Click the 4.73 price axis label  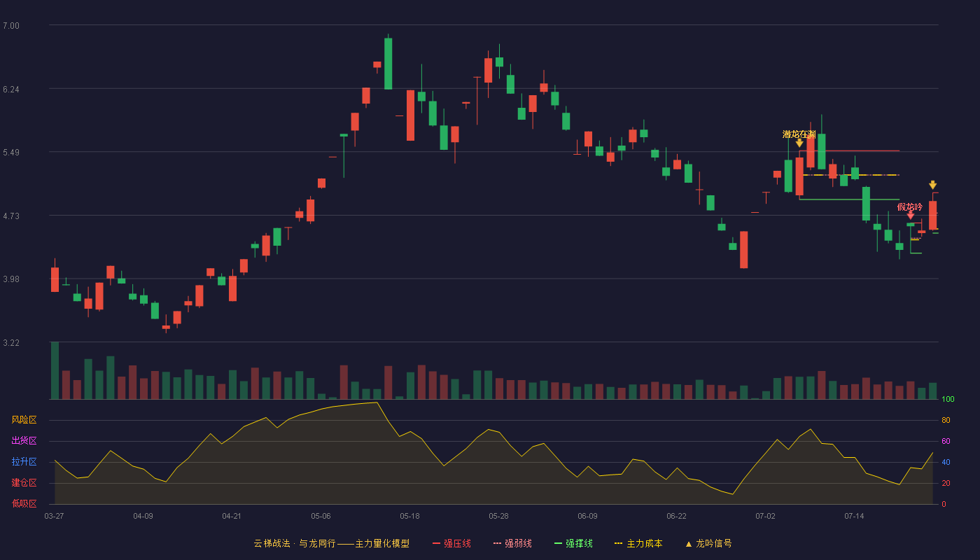11,216
